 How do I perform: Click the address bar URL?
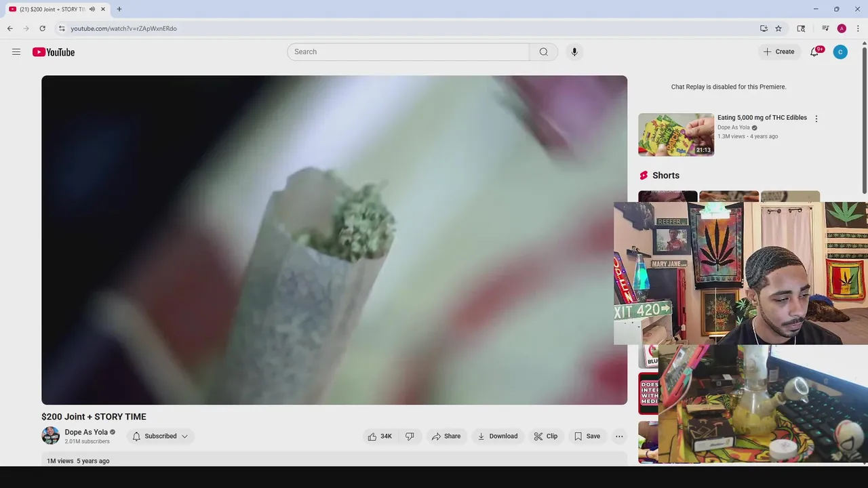(x=123, y=28)
